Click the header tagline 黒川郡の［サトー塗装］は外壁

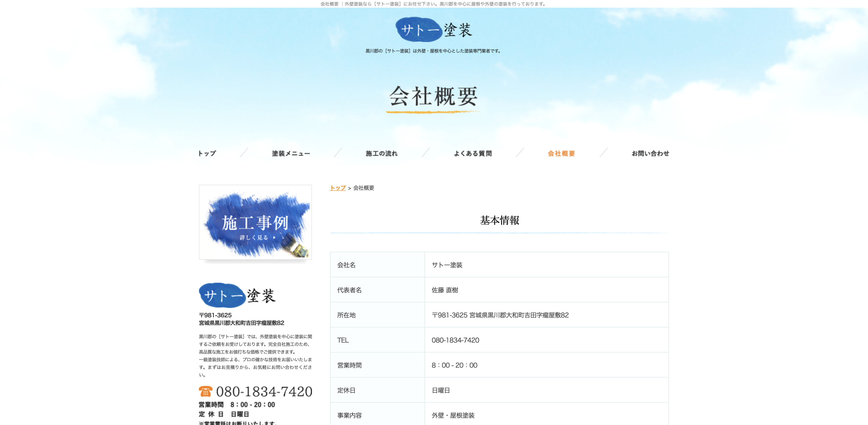point(434,51)
